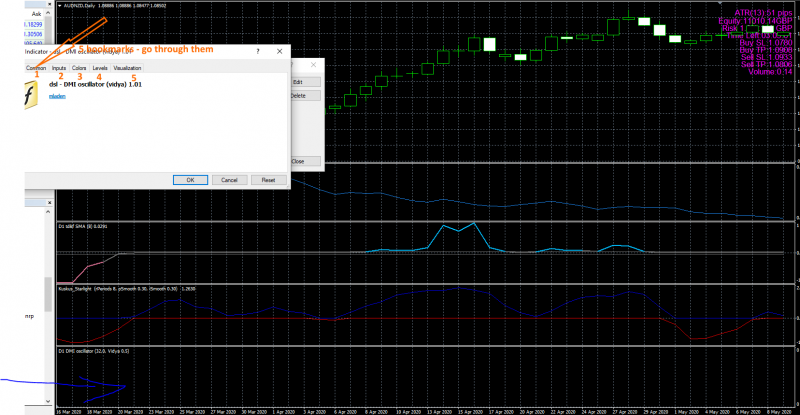This screenshot has height=415, width=800.
Task: Open the Levels tab
Action: click(x=100, y=68)
